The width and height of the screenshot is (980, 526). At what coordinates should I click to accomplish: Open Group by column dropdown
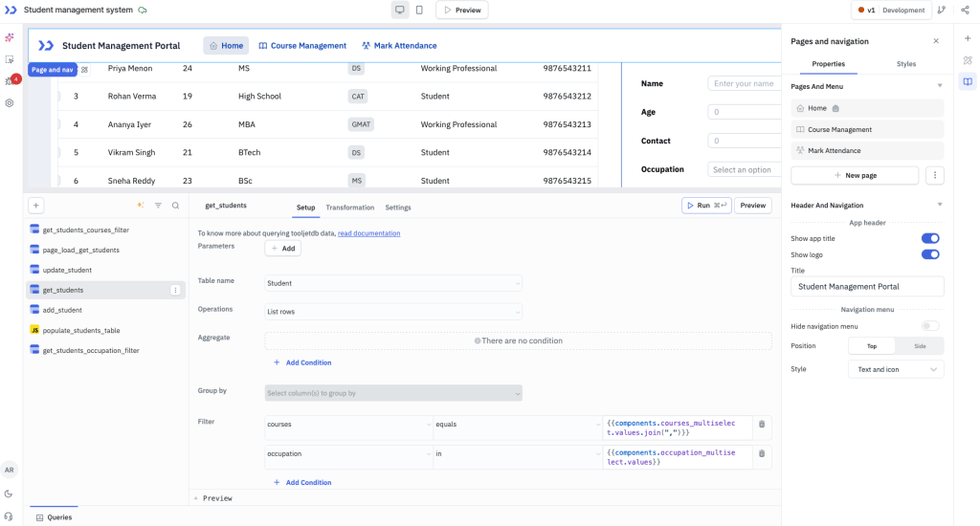point(393,393)
